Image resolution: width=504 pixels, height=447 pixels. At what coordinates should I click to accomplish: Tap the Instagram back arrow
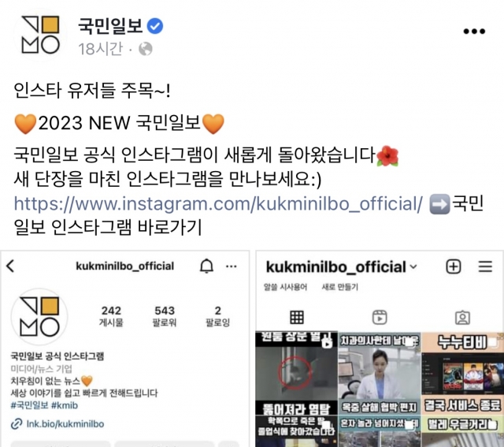click(x=10, y=266)
